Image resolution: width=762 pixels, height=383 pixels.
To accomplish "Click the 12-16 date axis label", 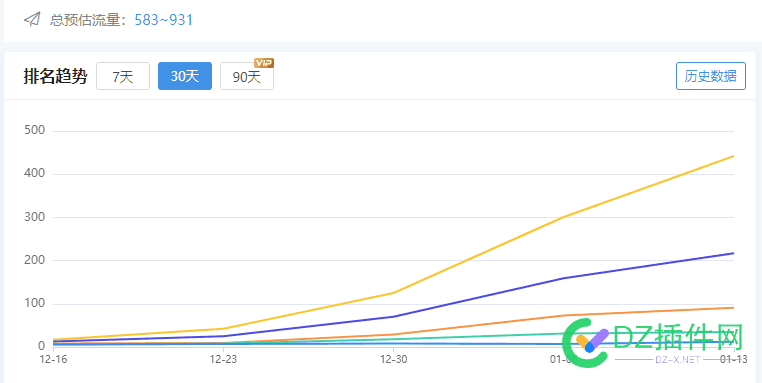I will pyautogui.click(x=53, y=359).
